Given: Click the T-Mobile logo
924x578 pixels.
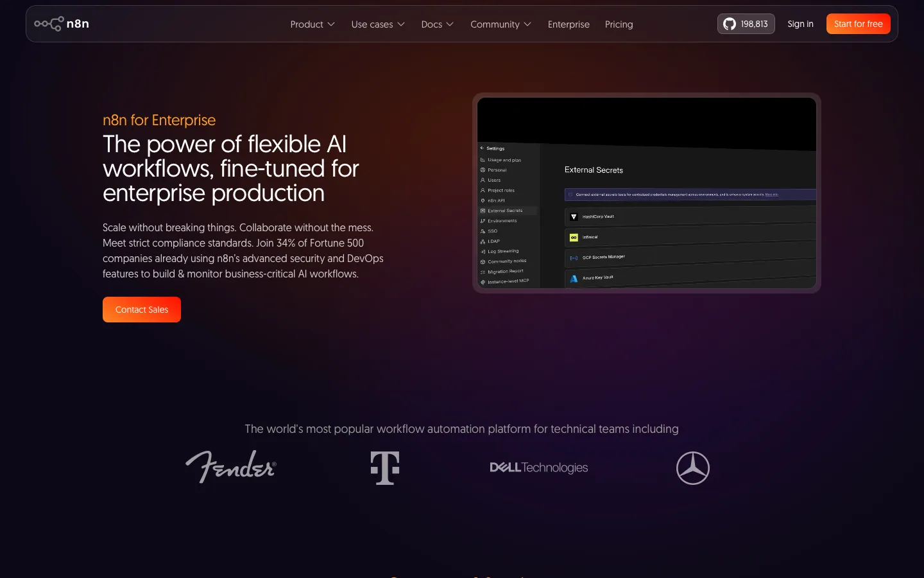Looking at the screenshot, I should (385, 468).
